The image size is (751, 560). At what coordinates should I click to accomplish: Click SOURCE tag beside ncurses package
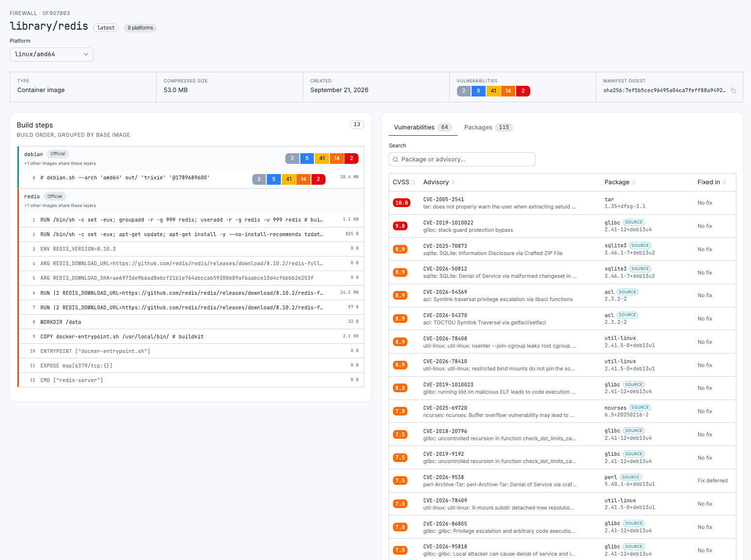click(640, 408)
